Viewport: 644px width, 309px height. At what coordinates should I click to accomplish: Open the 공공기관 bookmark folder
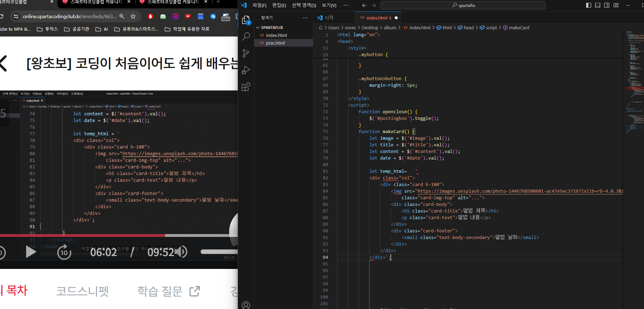click(77, 29)
